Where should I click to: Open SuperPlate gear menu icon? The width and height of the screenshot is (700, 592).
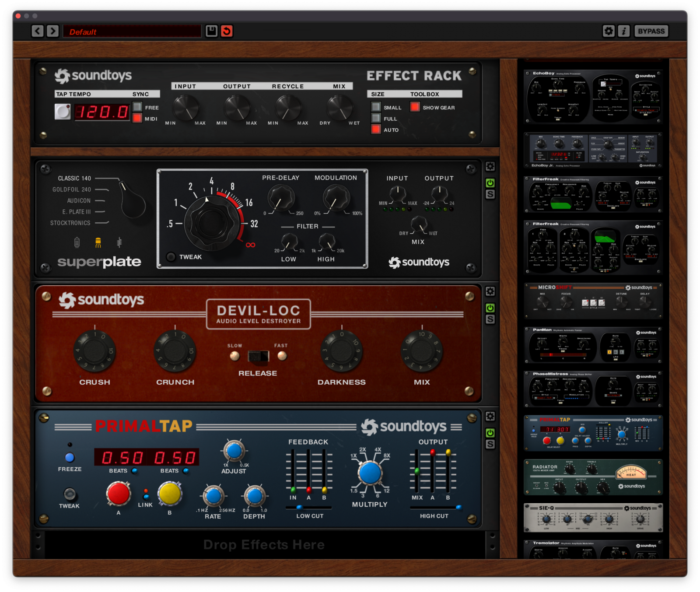point(490,166)
